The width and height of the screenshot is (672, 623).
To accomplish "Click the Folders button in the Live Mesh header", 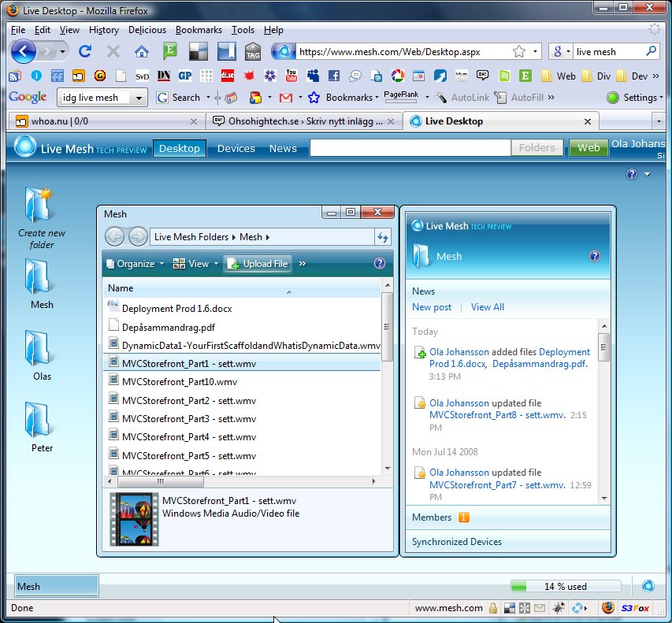I will (537, 148).
